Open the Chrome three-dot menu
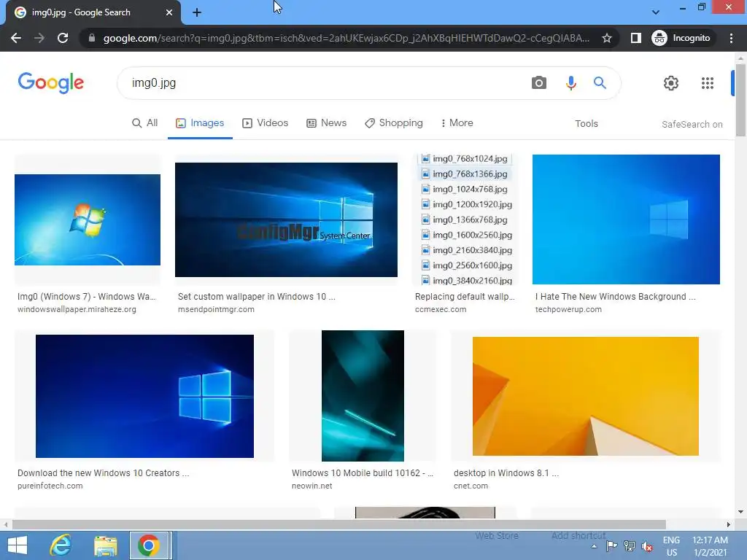This screenshot has width=747, height=560. [x=731, y=38]
